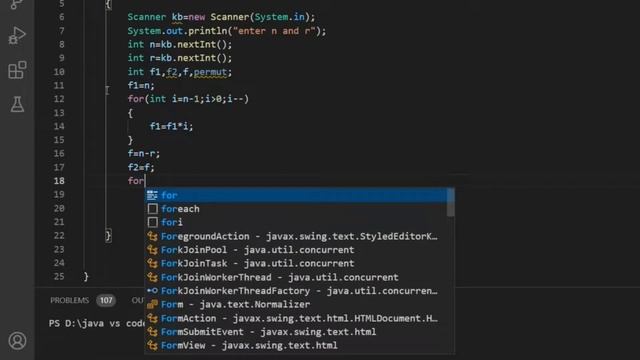Click the 'f1=n;' line
This screenshot has width=640, height=360.
click(141, 85)
